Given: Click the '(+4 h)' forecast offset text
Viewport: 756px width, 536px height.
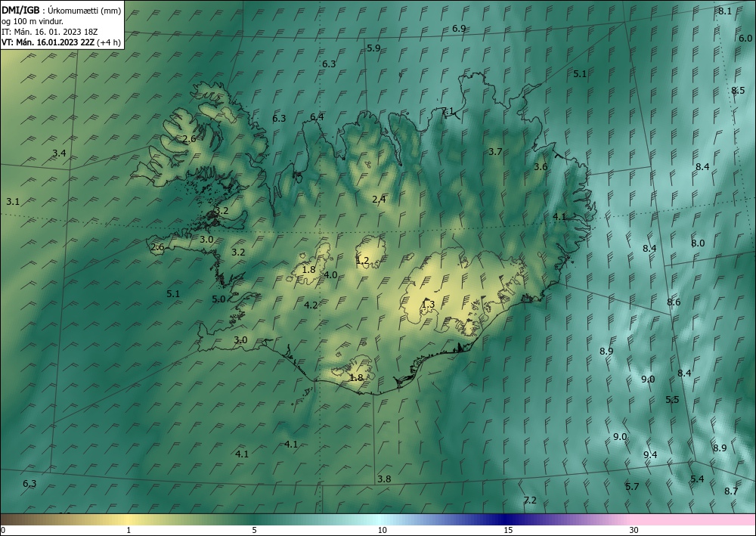Looking at the screenshot, I should point(108,42).
